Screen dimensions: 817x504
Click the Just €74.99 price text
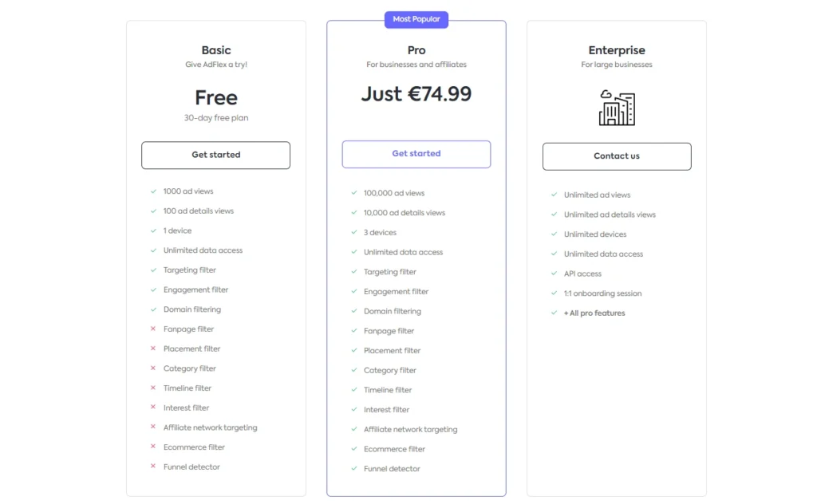coord(416,93)
